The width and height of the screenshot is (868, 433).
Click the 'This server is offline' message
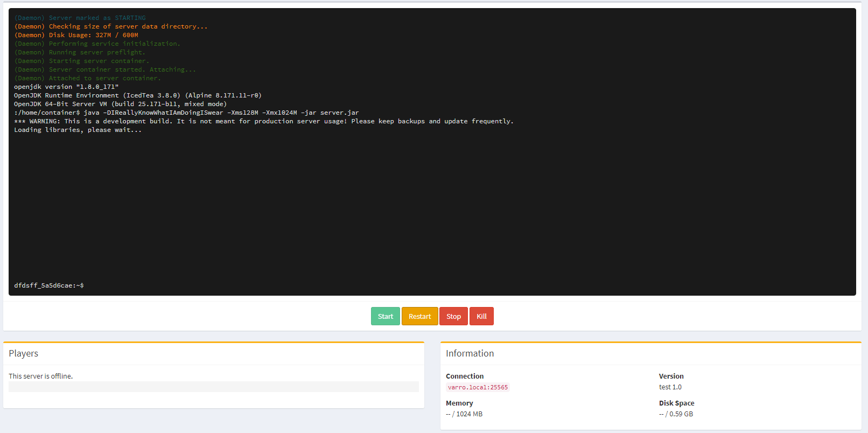[41, 376]
